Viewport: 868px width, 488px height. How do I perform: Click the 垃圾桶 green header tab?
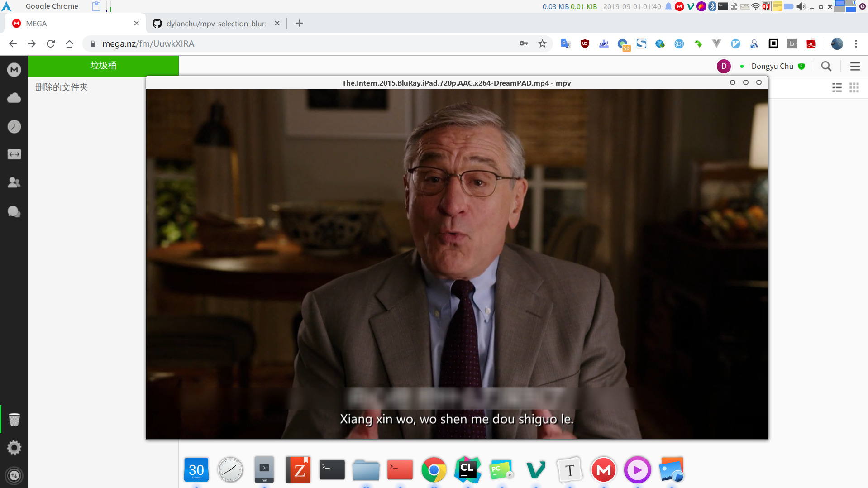[103, 66]
